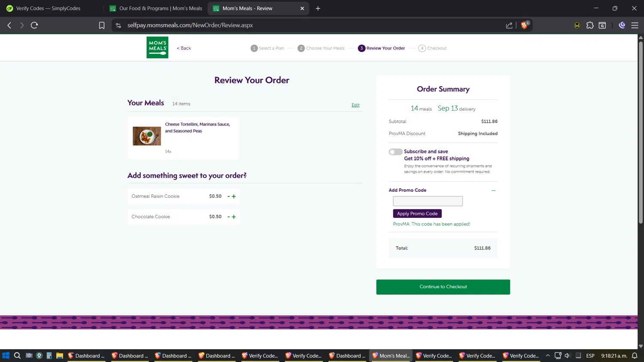This screenshot has width=644, height=362.
Task: Click the Back link beside the logo
Action: pyautogui.click(x=184, y=48)
